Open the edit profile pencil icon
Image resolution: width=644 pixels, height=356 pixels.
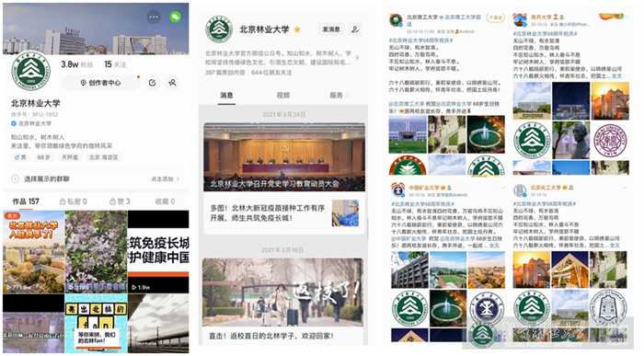(x=153, y=83)
